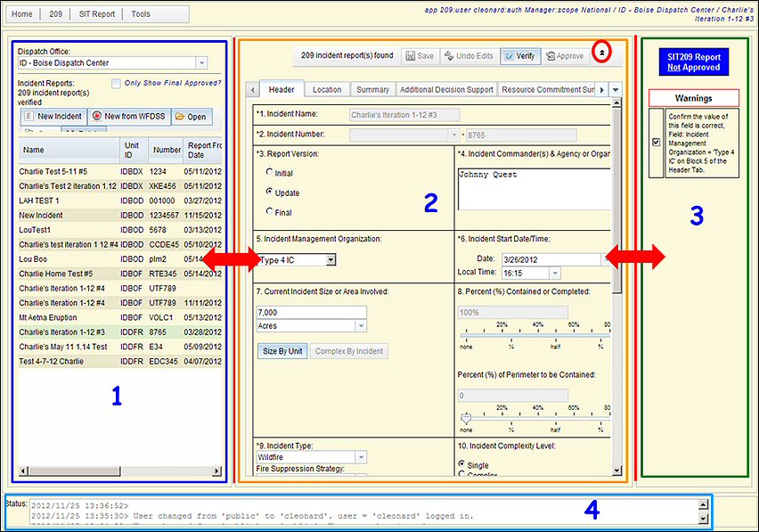Image resolution: width=759 pixels, height=532 pixels.
Task: Open the Local Time dropdown
Action: (x=555, y=273)
